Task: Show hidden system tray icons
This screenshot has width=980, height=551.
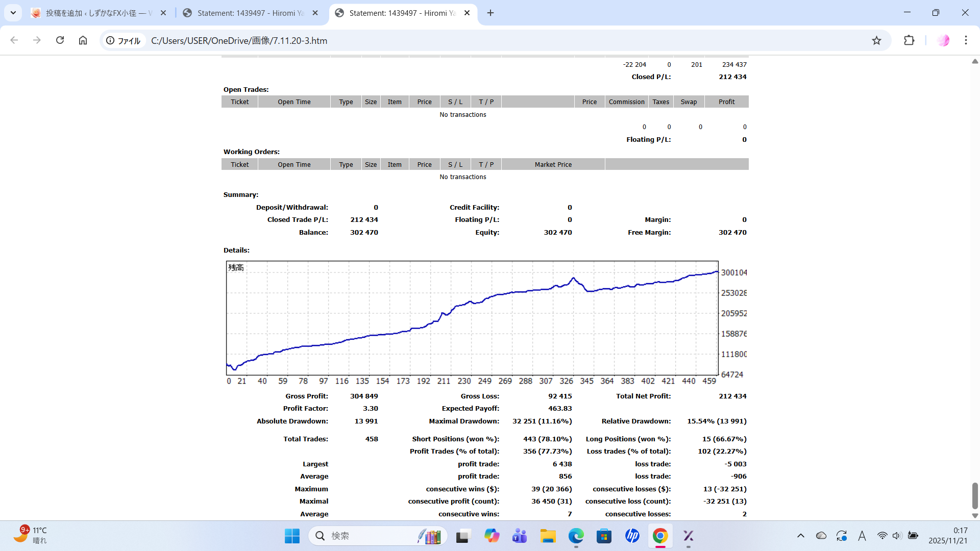Action: tap(800, 536)
